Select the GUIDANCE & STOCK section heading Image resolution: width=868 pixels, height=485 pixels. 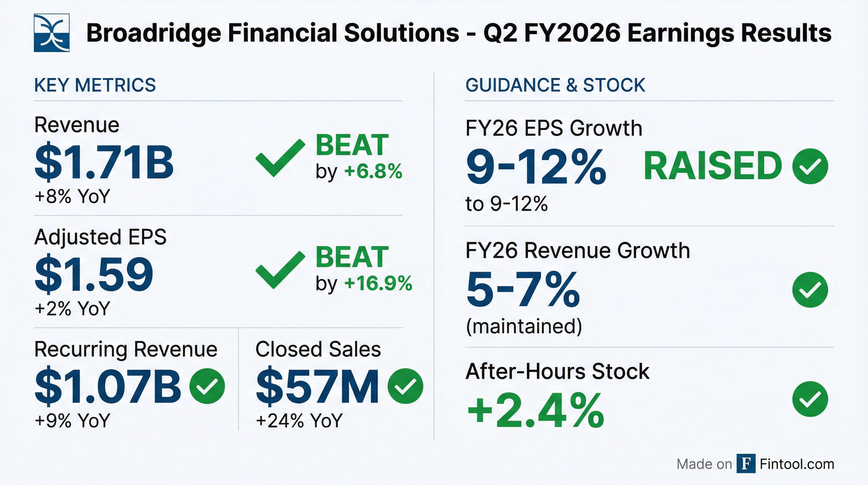(555, 85)
